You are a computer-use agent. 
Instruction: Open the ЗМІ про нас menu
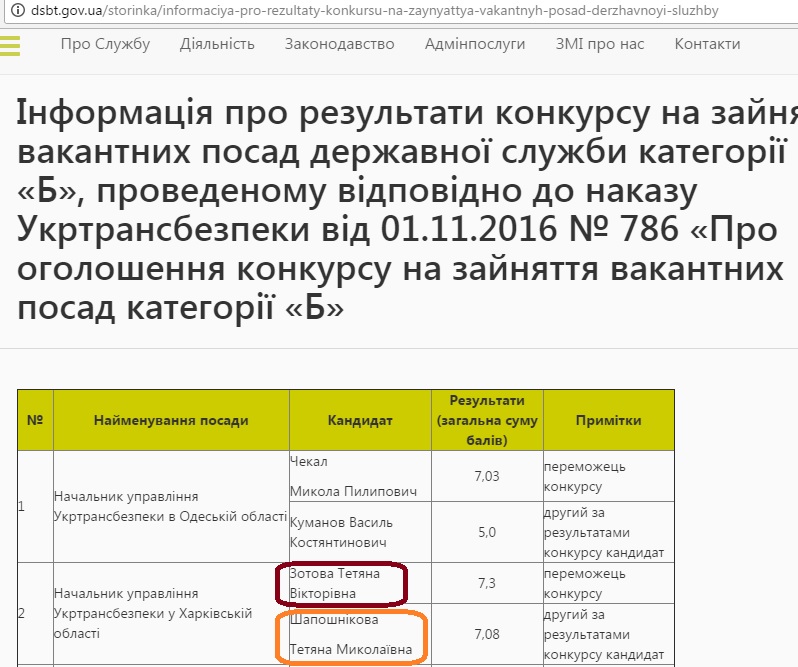[x=600, y=44]
